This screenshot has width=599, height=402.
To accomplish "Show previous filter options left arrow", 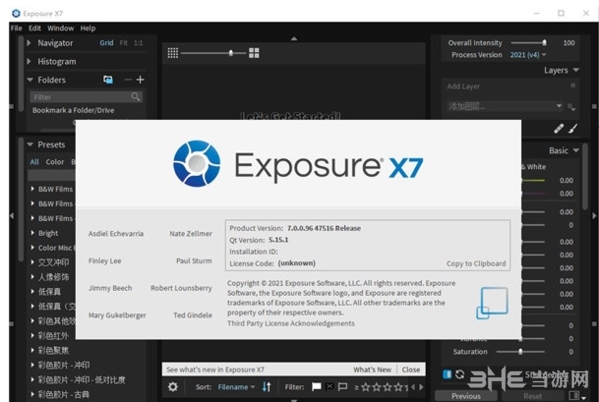I will click(x=413, y=387).
